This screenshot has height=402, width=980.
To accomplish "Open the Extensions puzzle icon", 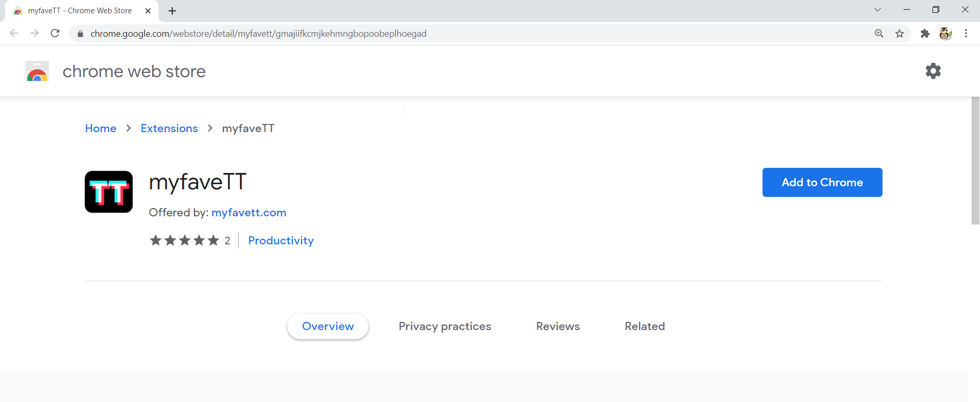I will pos(925,34).
